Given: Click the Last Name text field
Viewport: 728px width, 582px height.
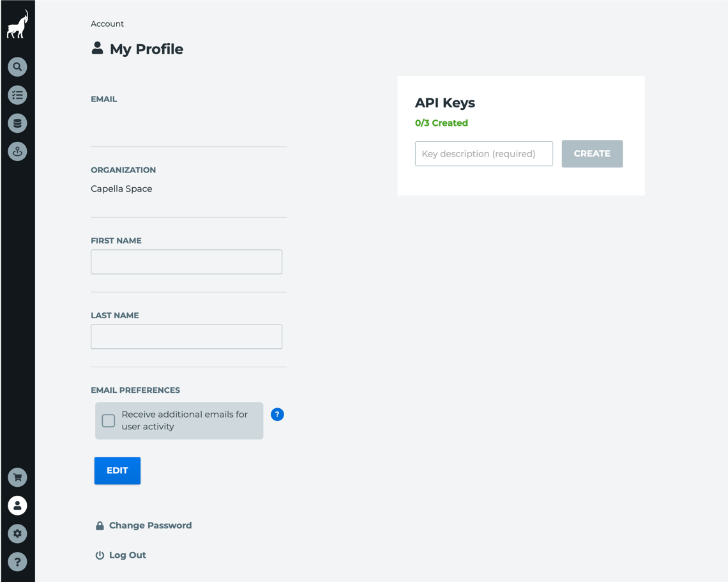Looking at the screenshot, I should [186, 337].
